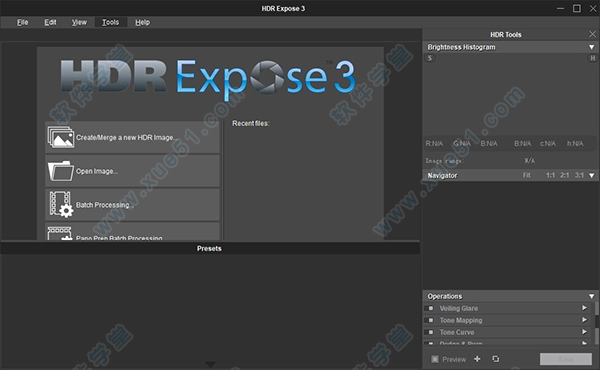The height and width of the screenshot is (370, 600).
Task: Collapse the Navigator section
Action: coord(592,175)
